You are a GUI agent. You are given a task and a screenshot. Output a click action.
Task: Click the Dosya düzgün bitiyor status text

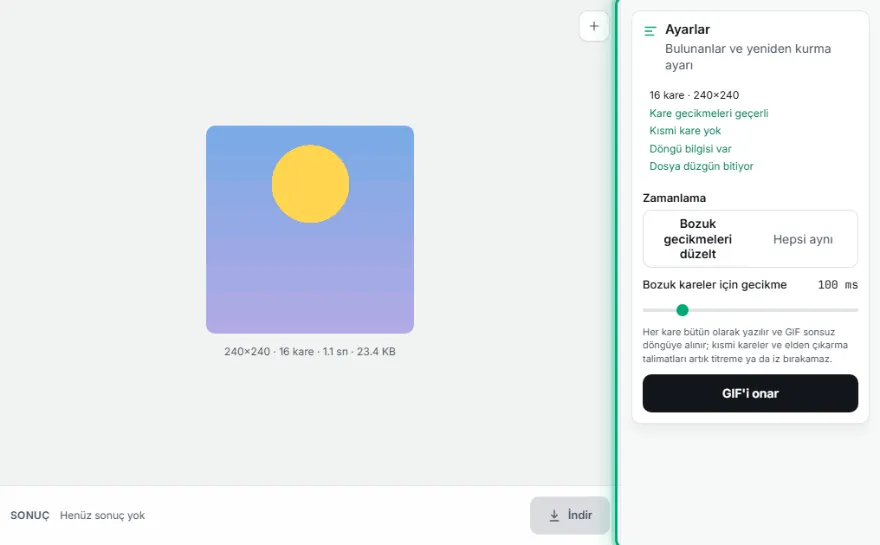pos(701,166)
